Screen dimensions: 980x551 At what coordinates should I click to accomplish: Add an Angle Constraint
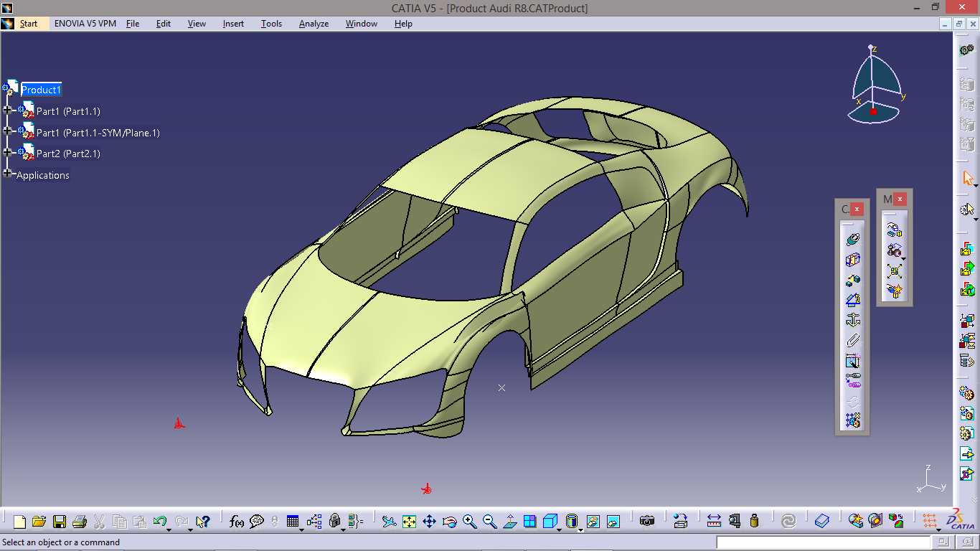pyautogui.click(x=852, y=300)
